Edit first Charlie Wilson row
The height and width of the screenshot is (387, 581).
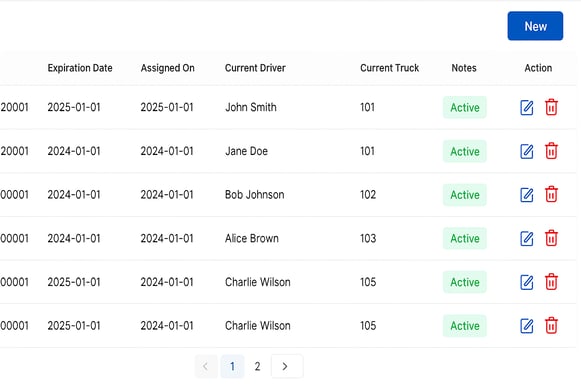pyautogui.click(x=527, y=282)
